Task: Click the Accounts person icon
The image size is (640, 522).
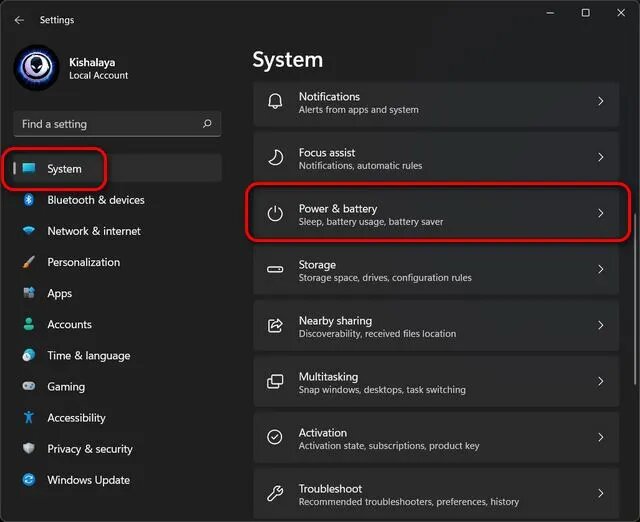Action: tap(29, 324)
